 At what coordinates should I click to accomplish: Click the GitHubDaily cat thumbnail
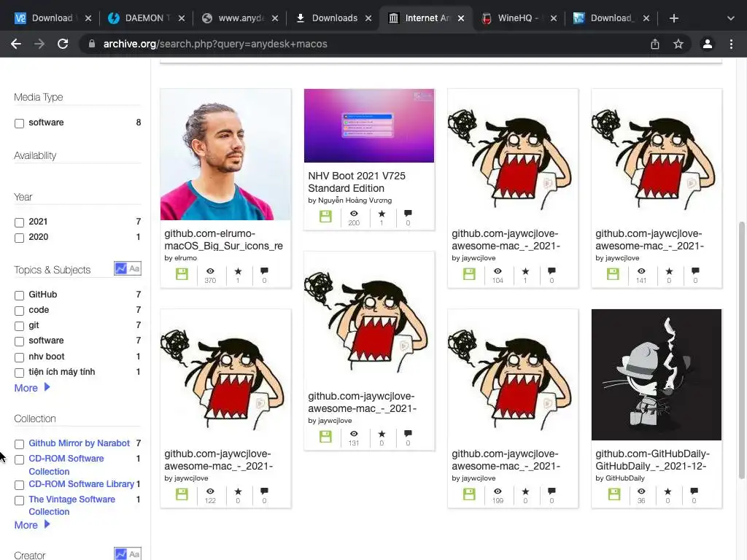point(657,375)
